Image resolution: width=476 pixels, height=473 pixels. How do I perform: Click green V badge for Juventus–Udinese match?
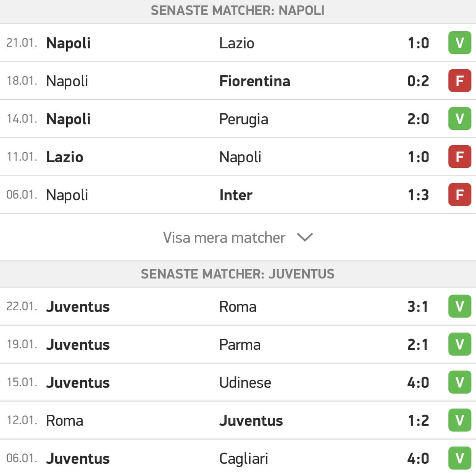tap(460, 382)
